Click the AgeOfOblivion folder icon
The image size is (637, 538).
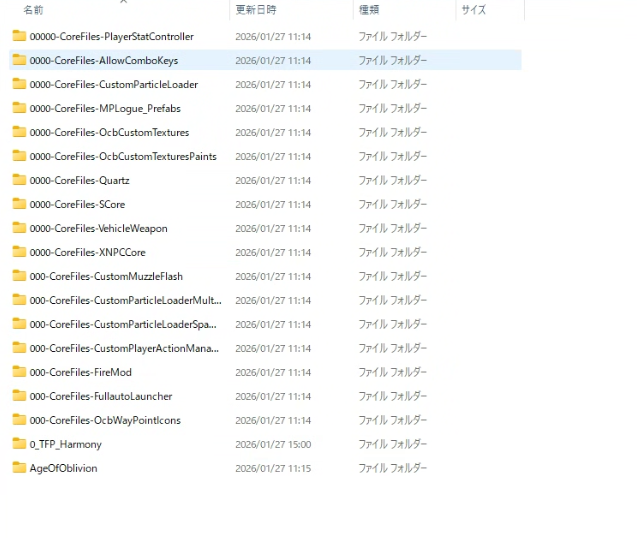pyautogui.click(x=19, y=468)
